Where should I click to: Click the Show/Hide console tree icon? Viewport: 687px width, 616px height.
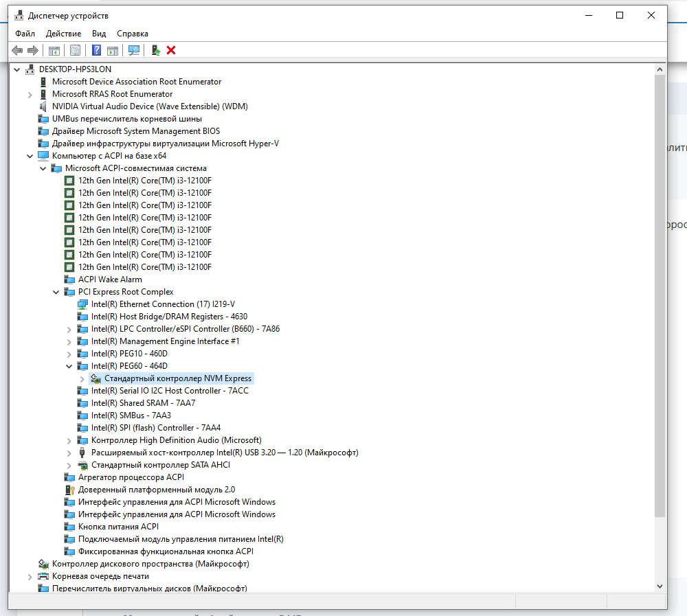click(53, 50)
